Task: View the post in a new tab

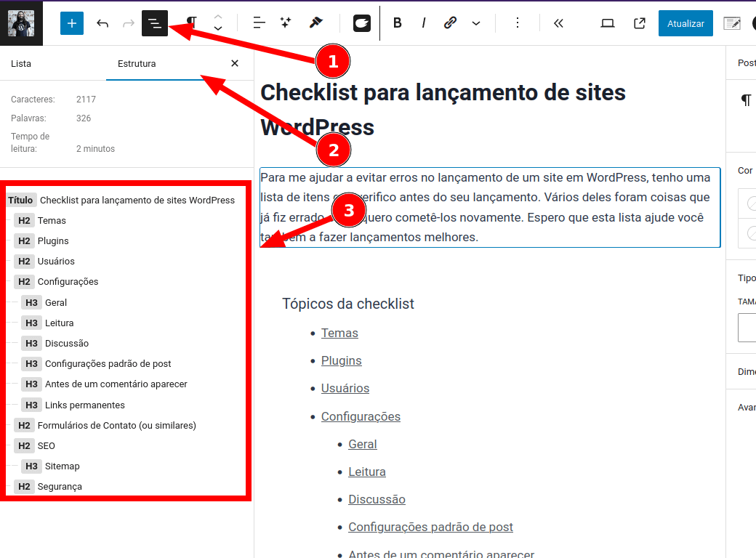Action: tap(639, 23)
